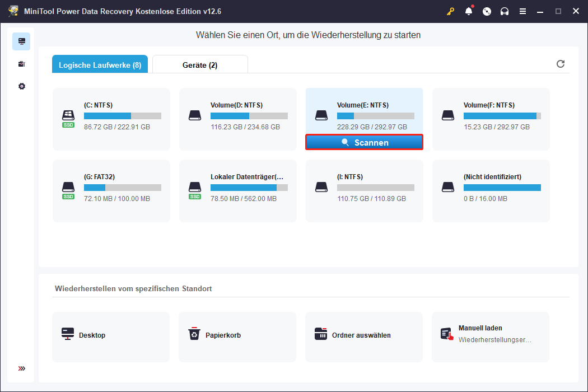Open the settings gear in sidebar
Viewport: 588px width, 392px height.
pos(22,86)
